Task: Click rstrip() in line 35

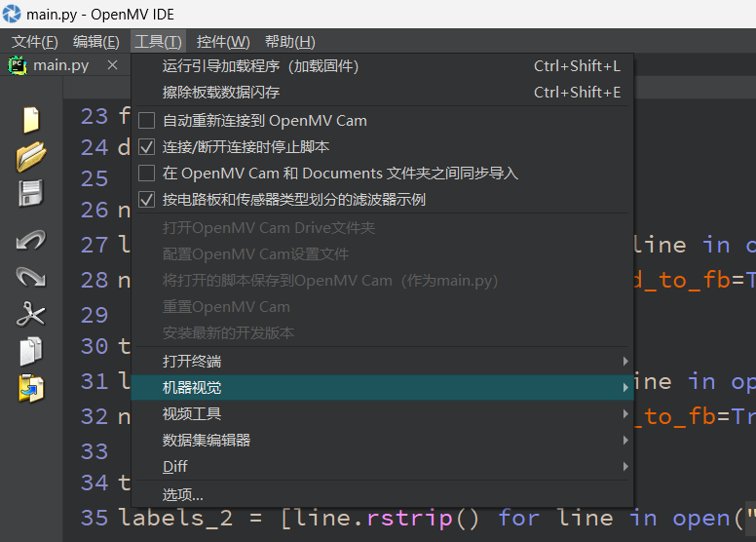Action: (x=423, y=519)
